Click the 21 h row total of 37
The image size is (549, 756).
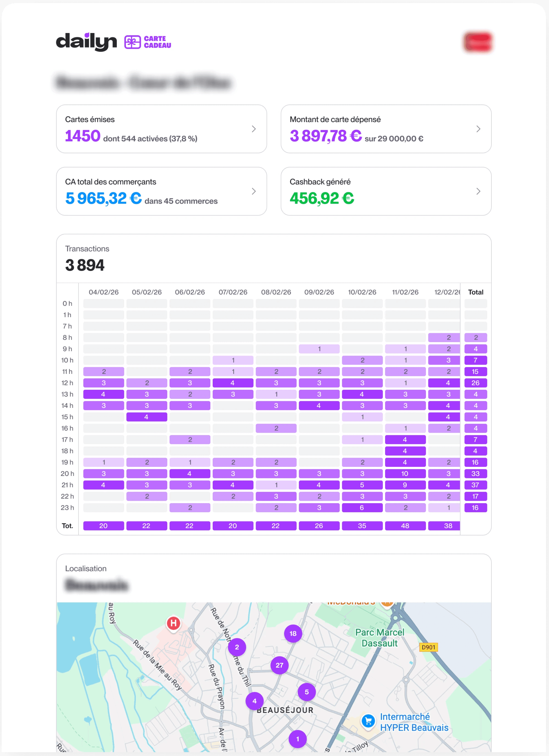[475, 485]
